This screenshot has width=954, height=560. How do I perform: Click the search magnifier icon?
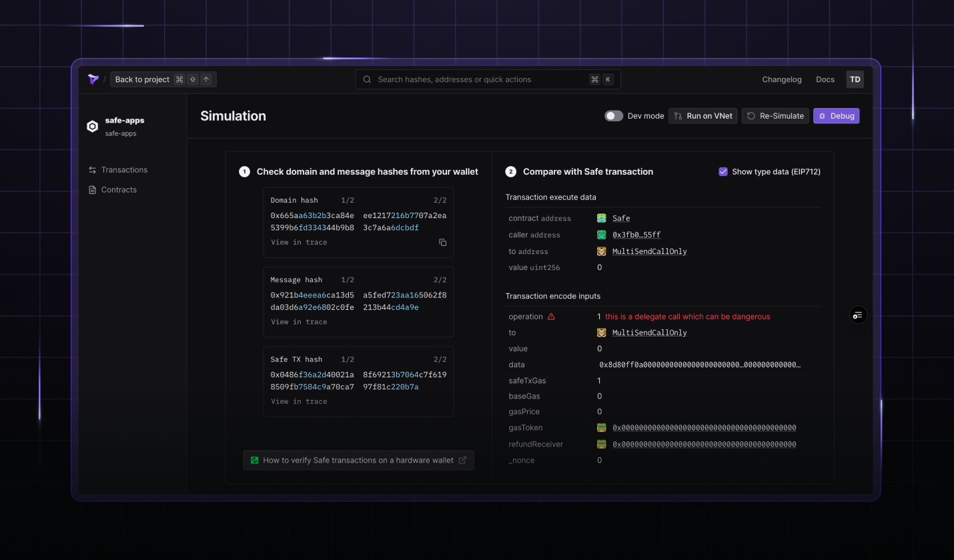pyautogui.click(x=366, y=79)
